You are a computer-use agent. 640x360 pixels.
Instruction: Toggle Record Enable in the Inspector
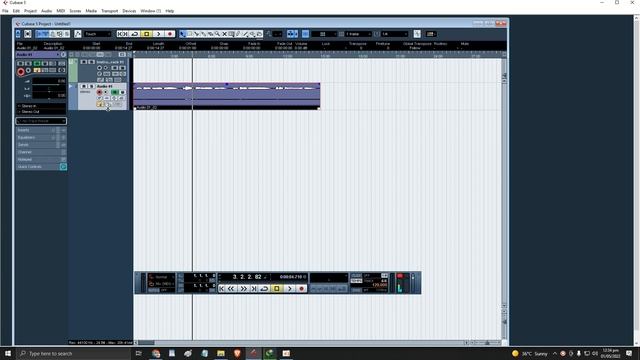tap(20, 72)
